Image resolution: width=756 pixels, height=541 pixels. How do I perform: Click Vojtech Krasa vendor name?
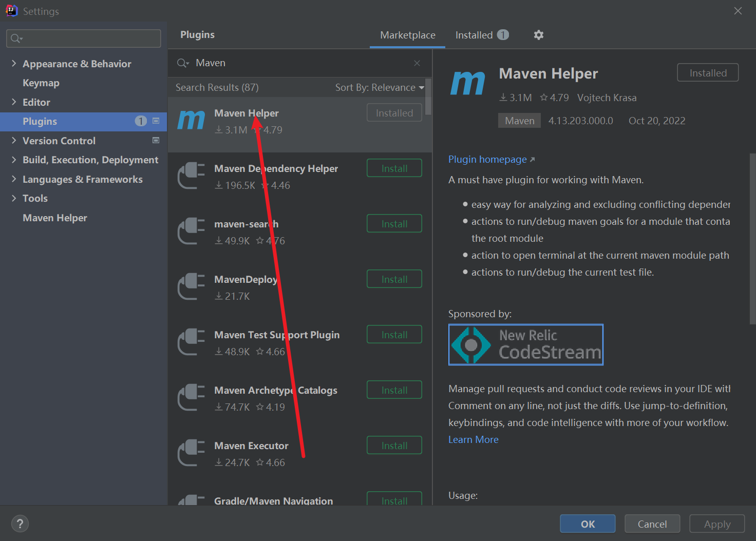[x=607, y=98]
